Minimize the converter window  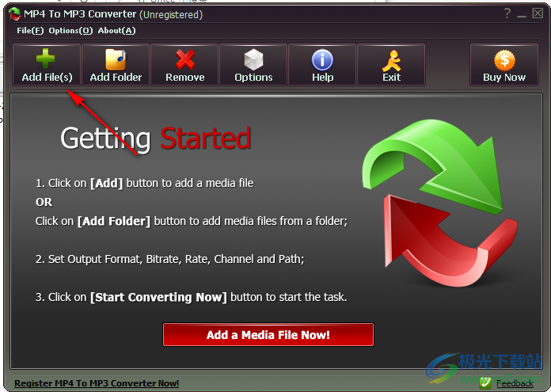pos(522,15)
